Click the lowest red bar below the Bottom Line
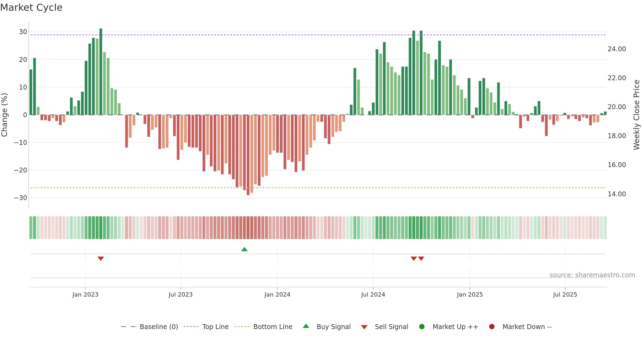Image resolution: width=644 pixels, height=362 pixels. [248, 155]
